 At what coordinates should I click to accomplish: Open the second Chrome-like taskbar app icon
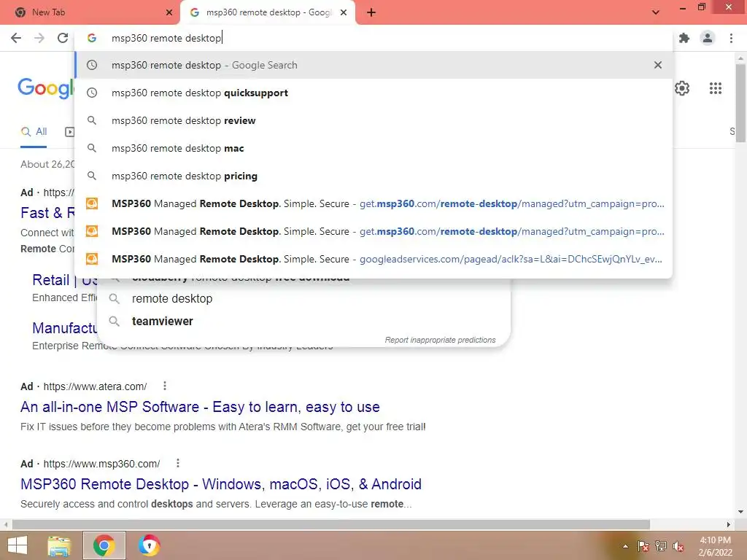tap(149, 545)
